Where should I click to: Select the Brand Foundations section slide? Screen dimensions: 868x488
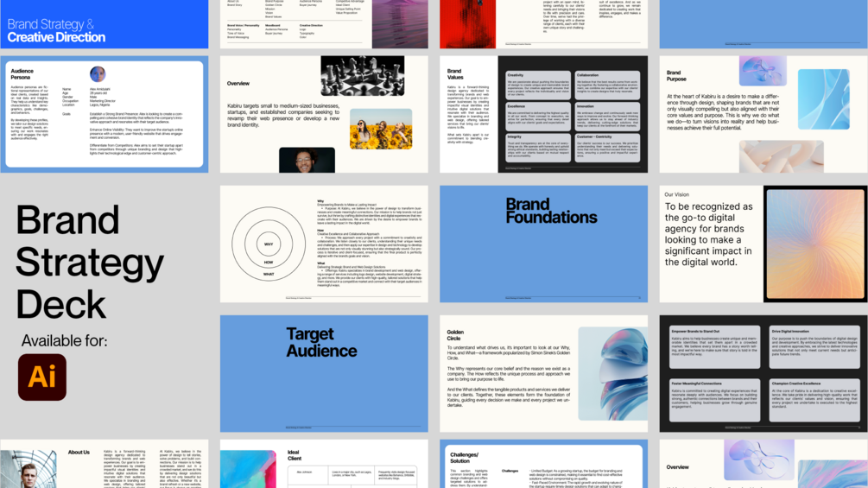click(x=543, y=244)
